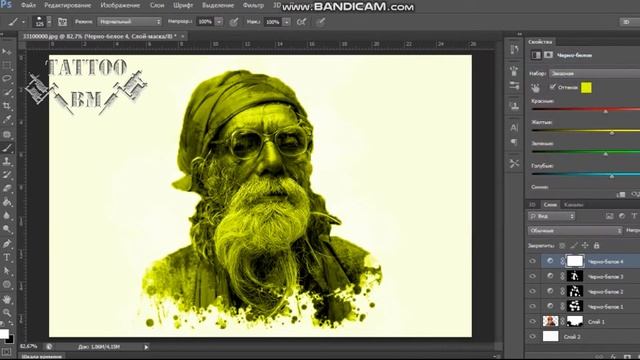The width and height of the screenshot is (640, 360).
Task: Select the Path Selection tool
Action: click(x=7, y=271)
